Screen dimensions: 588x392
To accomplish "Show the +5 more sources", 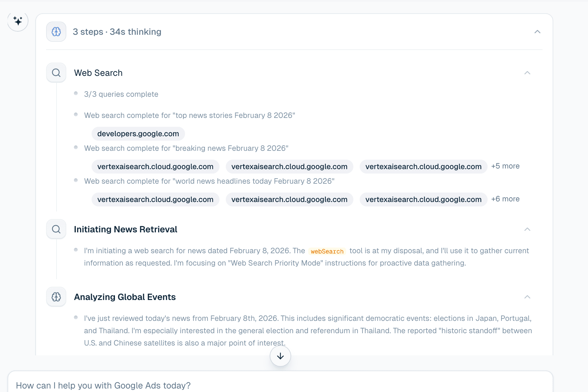I will coord(505,166).
